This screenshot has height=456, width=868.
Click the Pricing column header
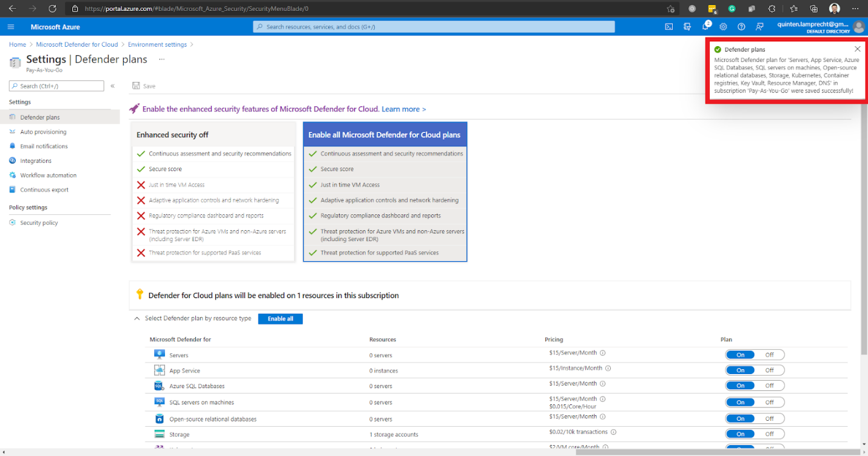coord(554,339)
